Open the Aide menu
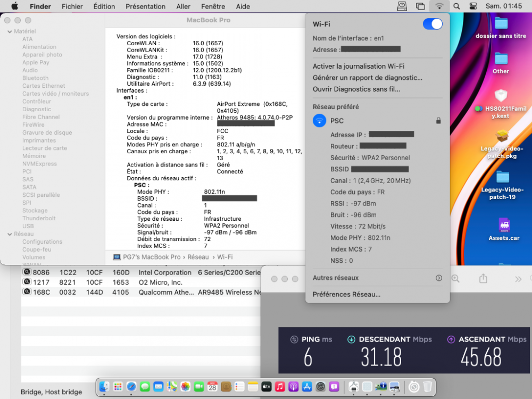The image size is (532, 399). [243, 6]
